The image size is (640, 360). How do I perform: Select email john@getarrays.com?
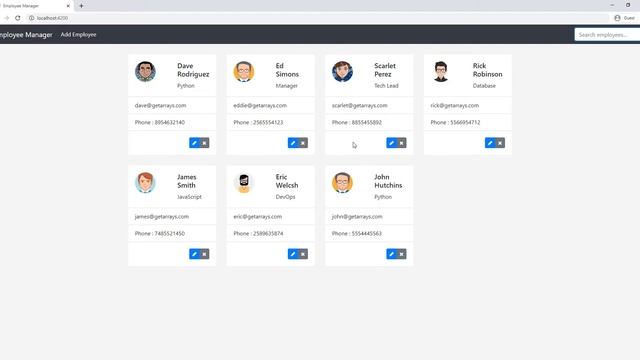(357, 216)
